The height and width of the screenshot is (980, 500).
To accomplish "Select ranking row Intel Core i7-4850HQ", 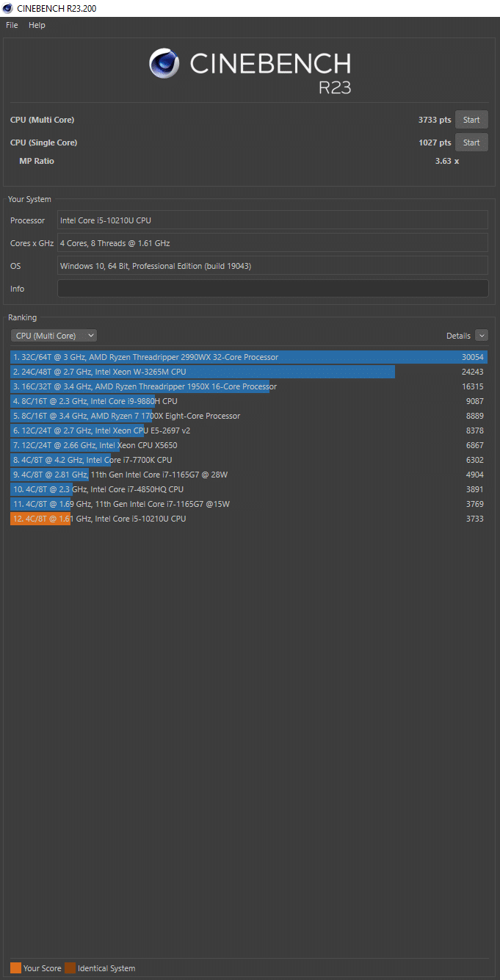I will coord(249,489).
